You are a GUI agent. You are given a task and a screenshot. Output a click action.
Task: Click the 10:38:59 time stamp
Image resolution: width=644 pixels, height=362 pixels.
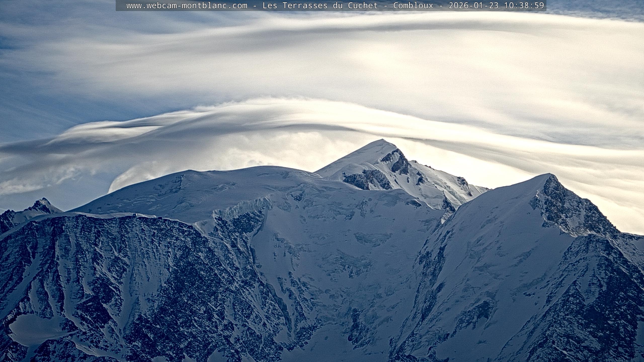524,6
